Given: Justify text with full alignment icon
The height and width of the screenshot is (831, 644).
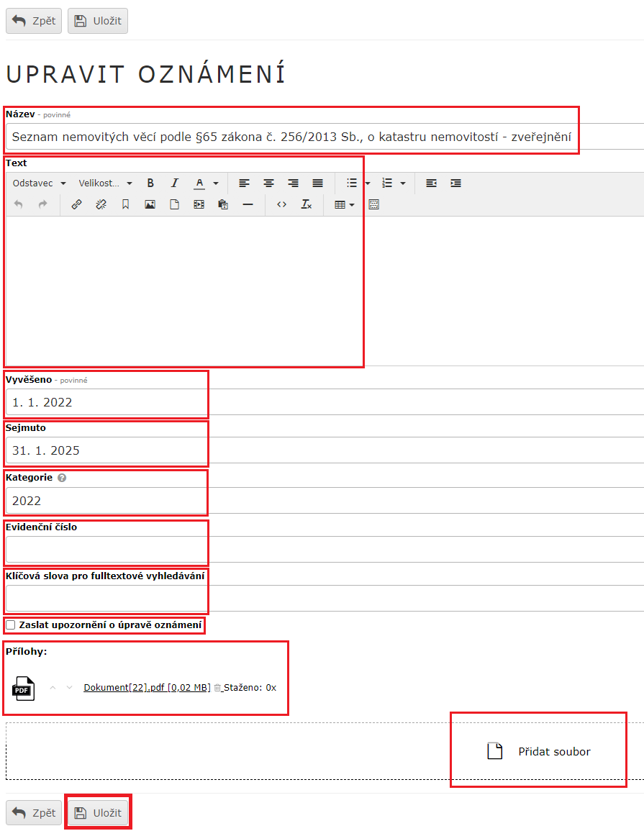Looking at the screenshot, I should pyautogui.click(x=317, y=183).
